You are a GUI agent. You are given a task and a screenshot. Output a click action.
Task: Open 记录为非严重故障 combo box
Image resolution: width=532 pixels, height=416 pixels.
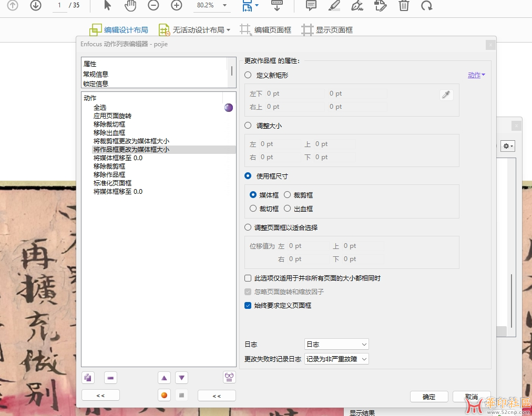pyautogui.click(x=336, y=359)
